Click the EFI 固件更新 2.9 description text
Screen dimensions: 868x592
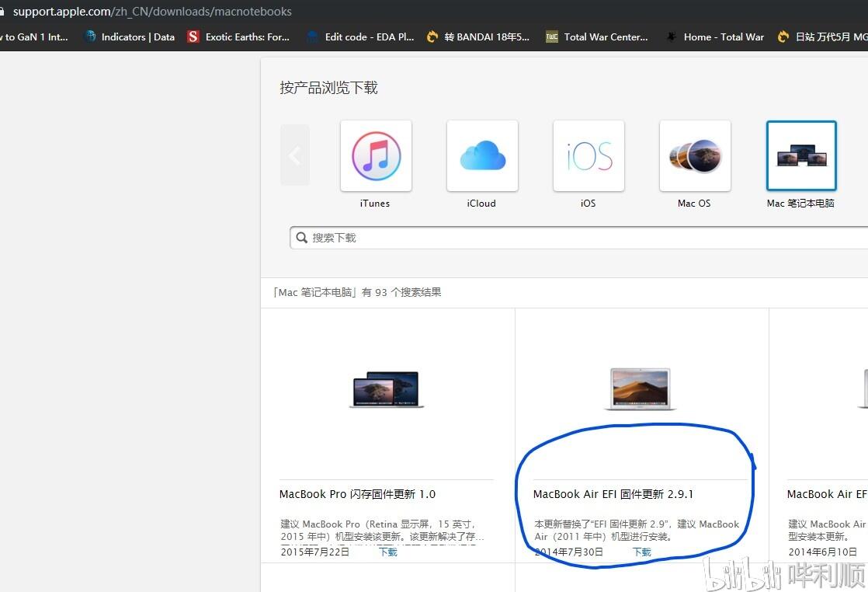637,530
